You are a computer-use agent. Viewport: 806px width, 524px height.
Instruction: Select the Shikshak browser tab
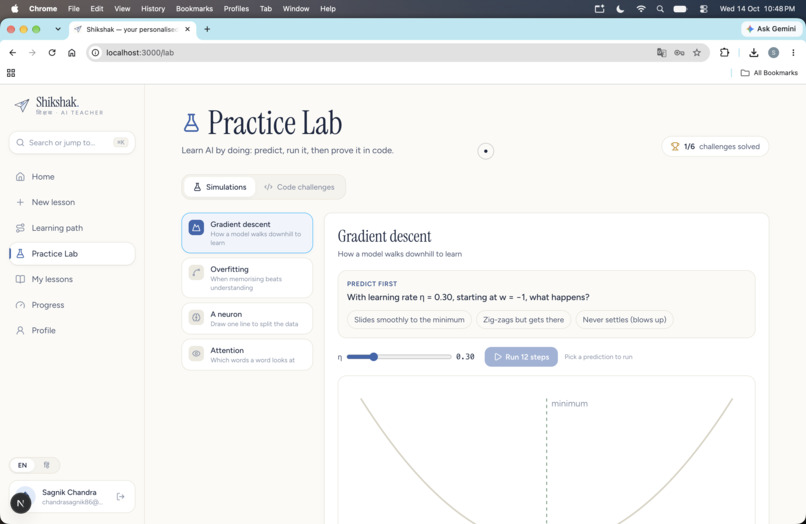tap(133, 29)
